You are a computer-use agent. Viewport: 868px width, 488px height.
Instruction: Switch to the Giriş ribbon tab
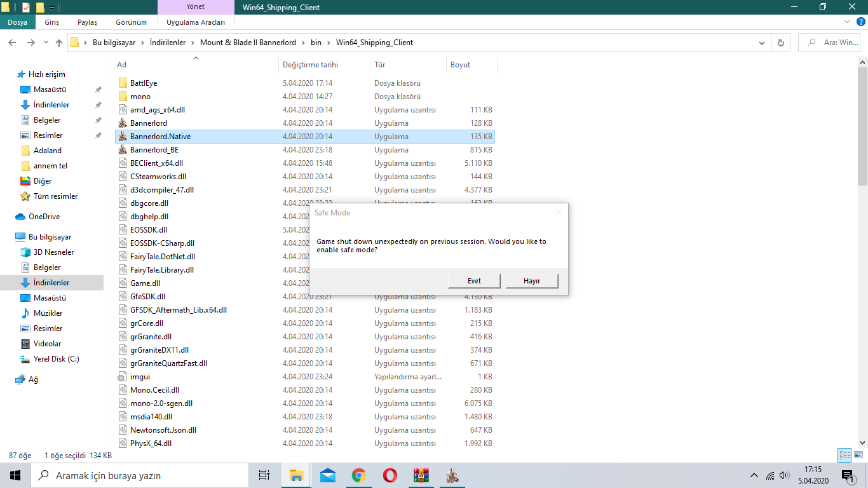click(x=51, y=22)
